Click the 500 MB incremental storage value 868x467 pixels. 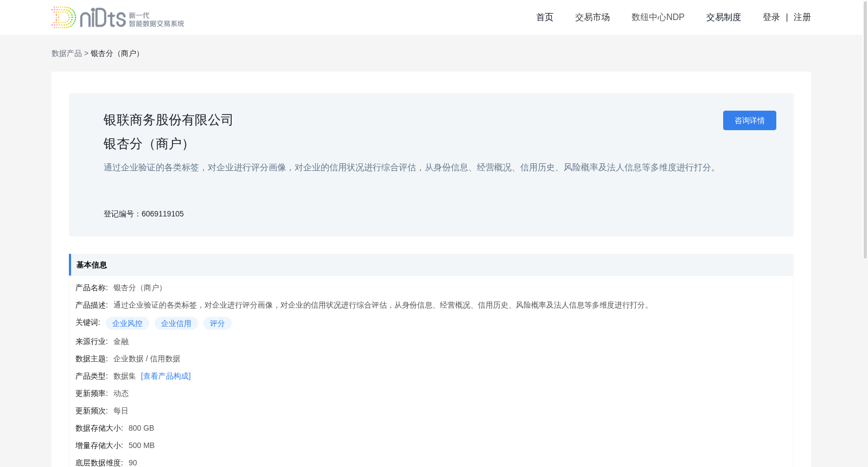coord(142,445)
